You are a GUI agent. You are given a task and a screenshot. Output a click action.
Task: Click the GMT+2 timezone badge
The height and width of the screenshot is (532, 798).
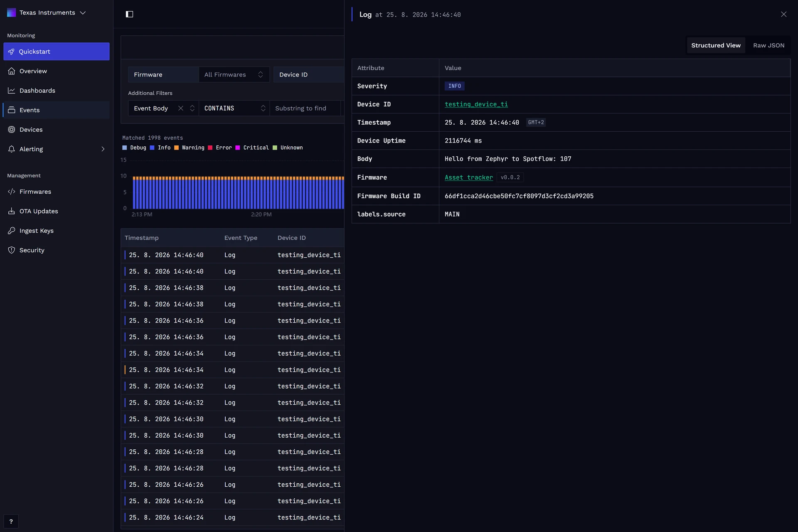(536, 123)
